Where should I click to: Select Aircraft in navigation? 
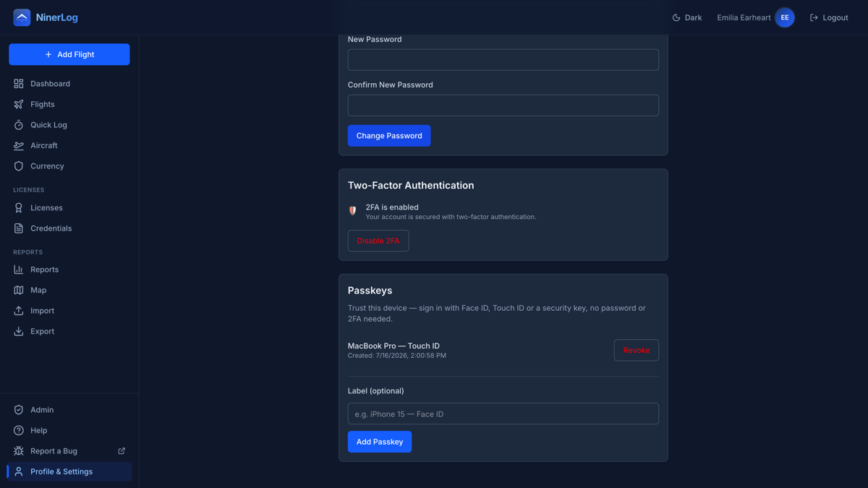coord(69,145)
